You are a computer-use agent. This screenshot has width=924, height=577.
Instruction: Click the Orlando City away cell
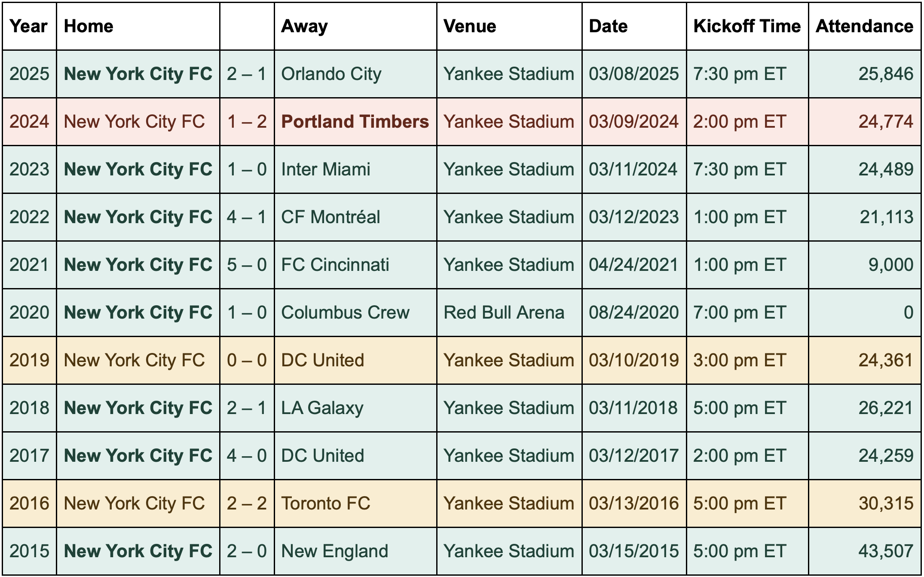(331, 74)
